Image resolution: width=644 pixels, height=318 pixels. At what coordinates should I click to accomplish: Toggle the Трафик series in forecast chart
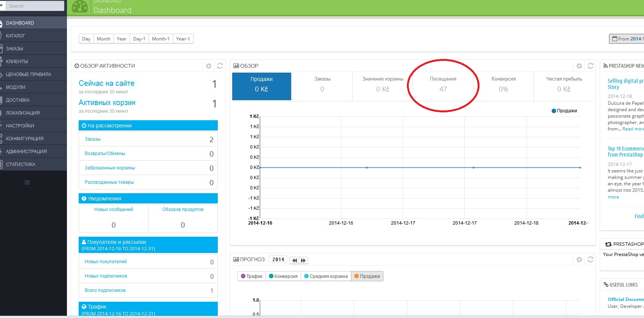pos(252,276)
